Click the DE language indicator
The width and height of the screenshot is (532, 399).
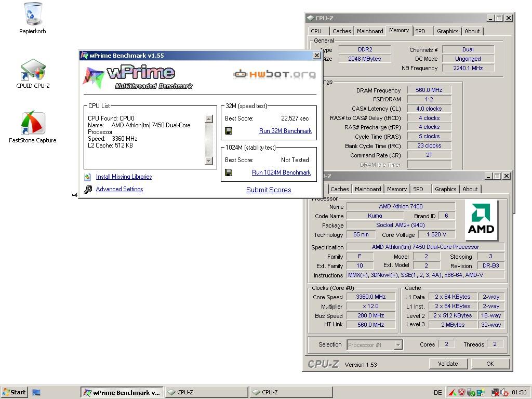pyautogui.click(x=437, y=393)
